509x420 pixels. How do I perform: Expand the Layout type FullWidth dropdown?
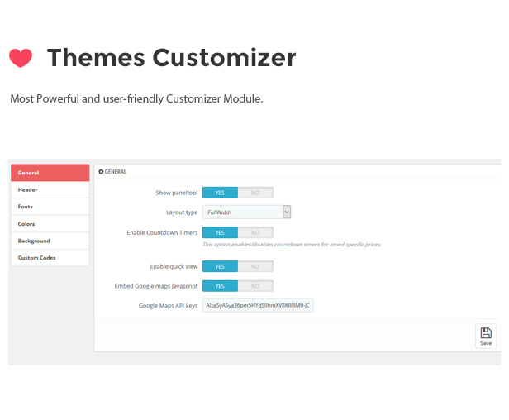click(247, 212)
